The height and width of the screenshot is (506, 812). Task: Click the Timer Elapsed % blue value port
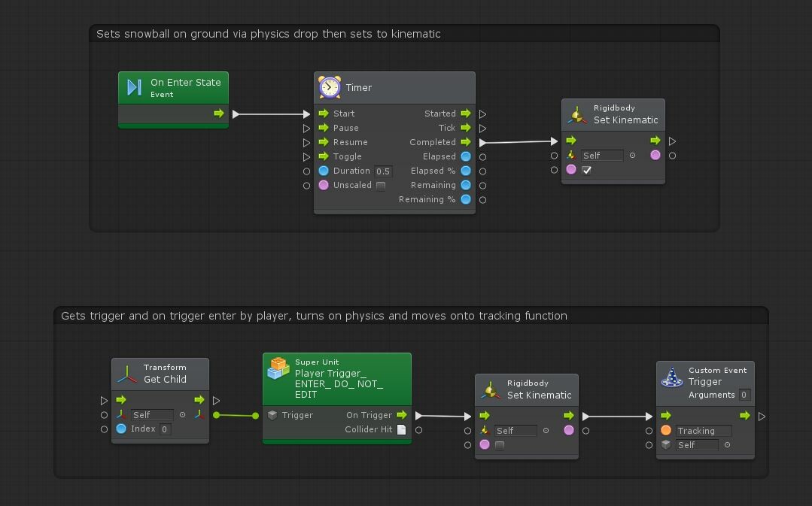pos(466,171)
